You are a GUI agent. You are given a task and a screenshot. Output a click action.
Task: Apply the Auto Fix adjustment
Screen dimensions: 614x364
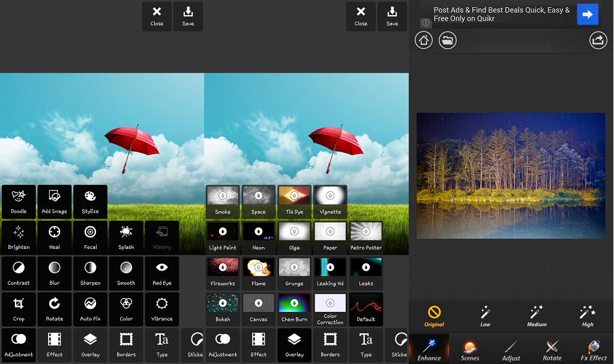pos(90,309)
